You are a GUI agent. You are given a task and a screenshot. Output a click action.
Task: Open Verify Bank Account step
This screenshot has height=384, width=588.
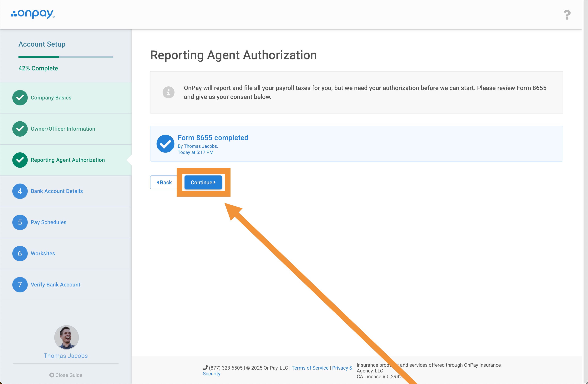coord(55,285)
